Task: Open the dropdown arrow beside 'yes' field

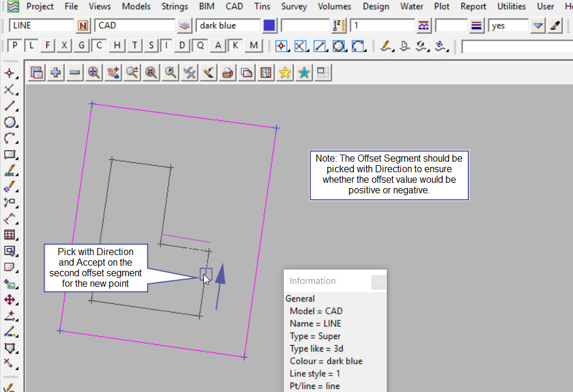Action: [x=538, y=26]
